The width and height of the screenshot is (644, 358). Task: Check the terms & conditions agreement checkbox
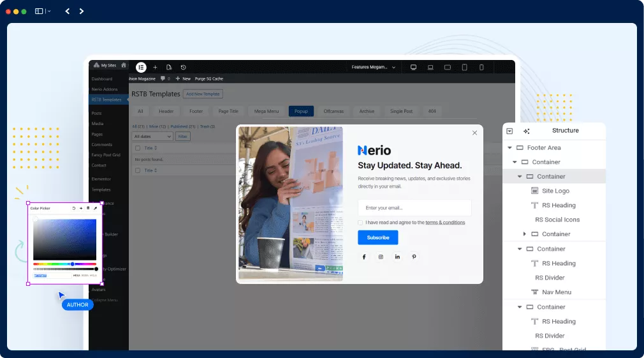coord(360,223)
